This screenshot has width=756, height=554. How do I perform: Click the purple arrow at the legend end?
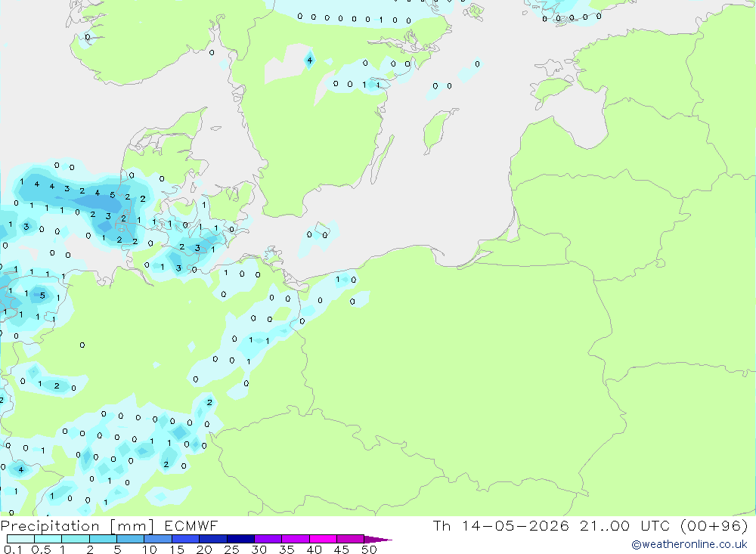pyautogui.click(x=378, y=540)
